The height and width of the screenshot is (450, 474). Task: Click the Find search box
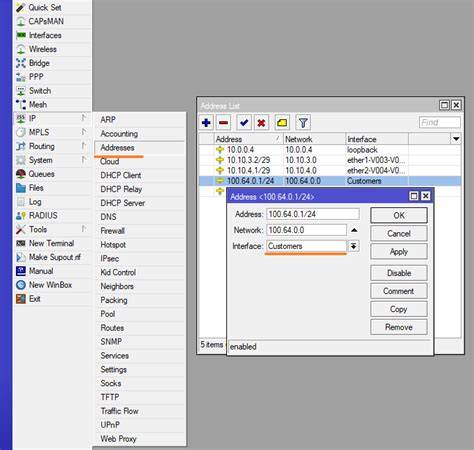[440, 123]
